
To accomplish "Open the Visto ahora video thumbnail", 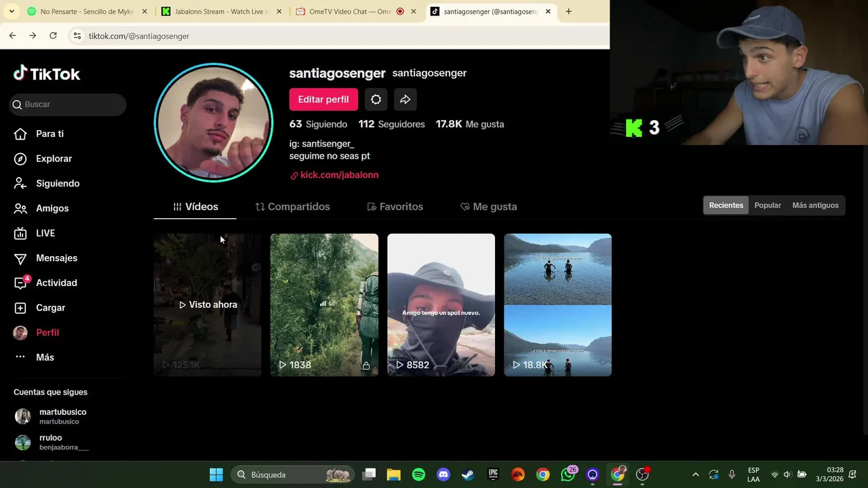I will tap(208, 305).
